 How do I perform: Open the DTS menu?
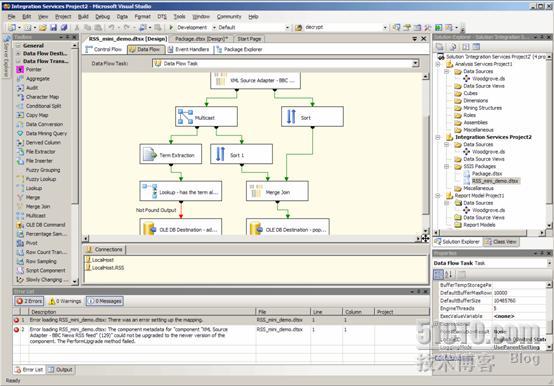coord(162,17)
